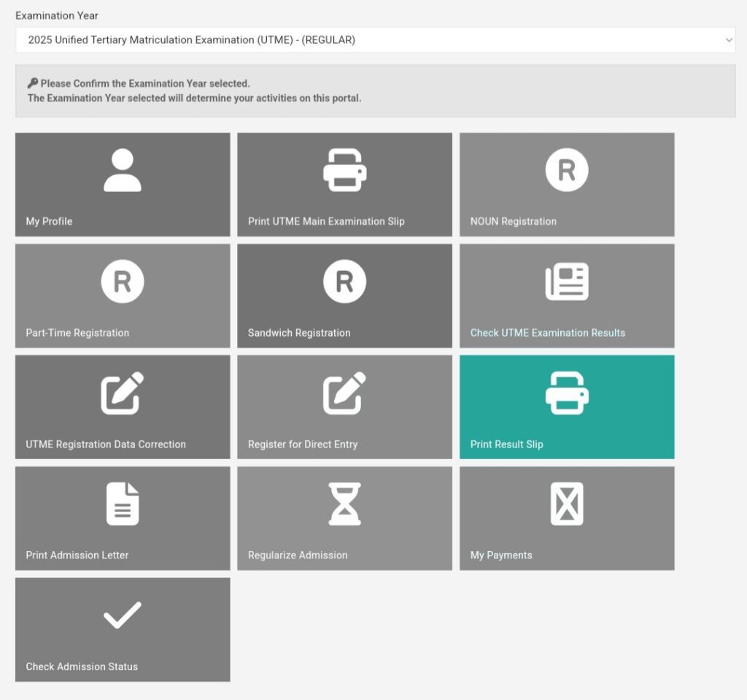
Task: Click the key icon in the confirmation notice
Action: [32, 83]
